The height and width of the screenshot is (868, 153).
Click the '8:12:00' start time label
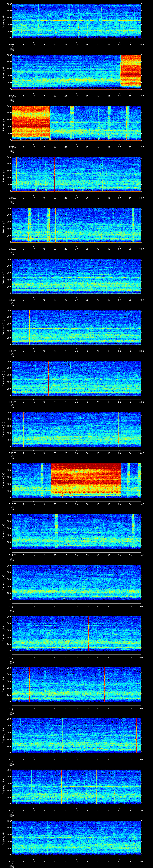point(12,606)
